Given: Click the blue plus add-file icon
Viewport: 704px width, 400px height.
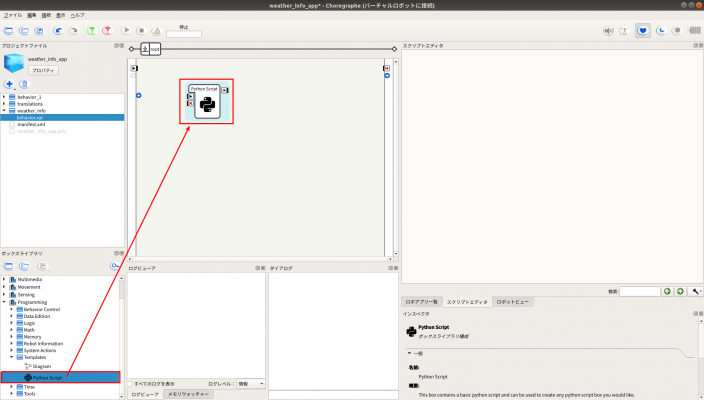Looking at the screenshot, I should (9, 84).
